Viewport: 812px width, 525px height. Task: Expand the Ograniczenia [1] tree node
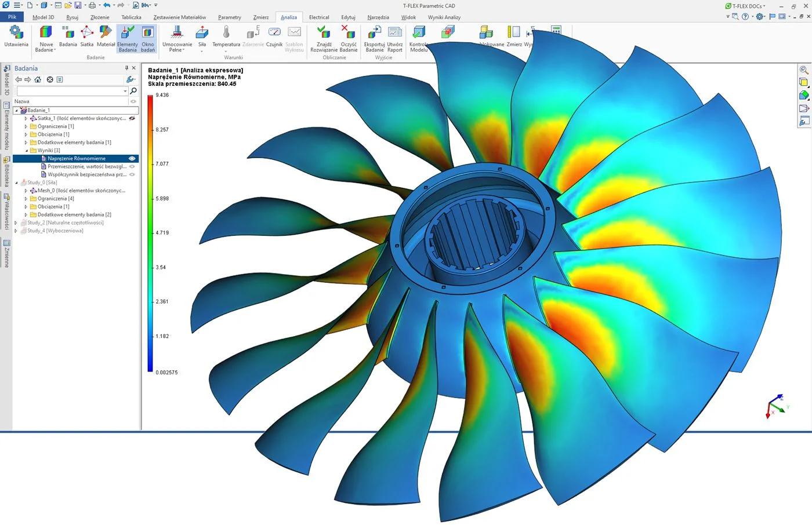pos(26,126)
